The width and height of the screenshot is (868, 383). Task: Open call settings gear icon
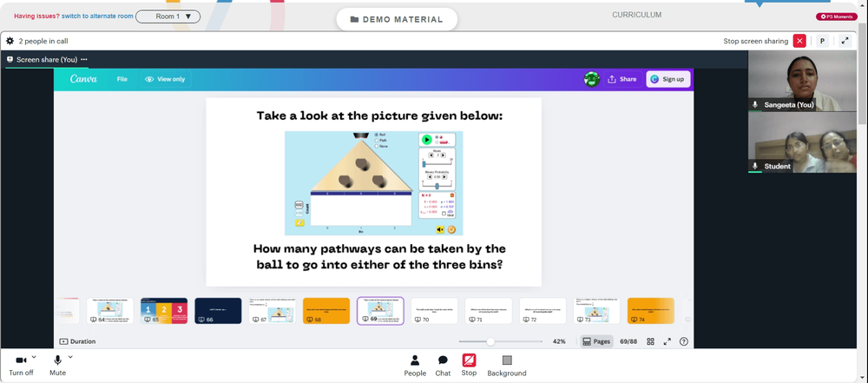[10, 41]
